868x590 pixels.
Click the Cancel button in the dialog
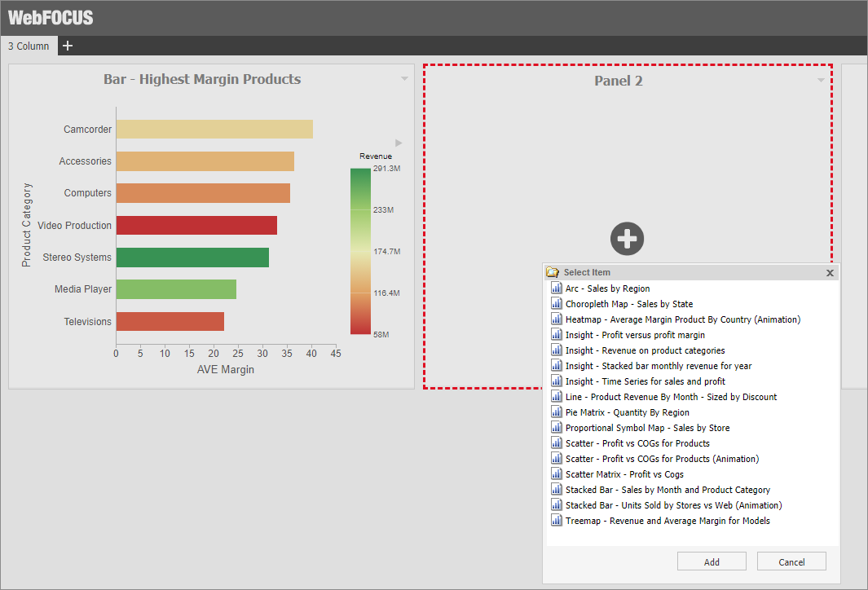[x=791, y=561]
